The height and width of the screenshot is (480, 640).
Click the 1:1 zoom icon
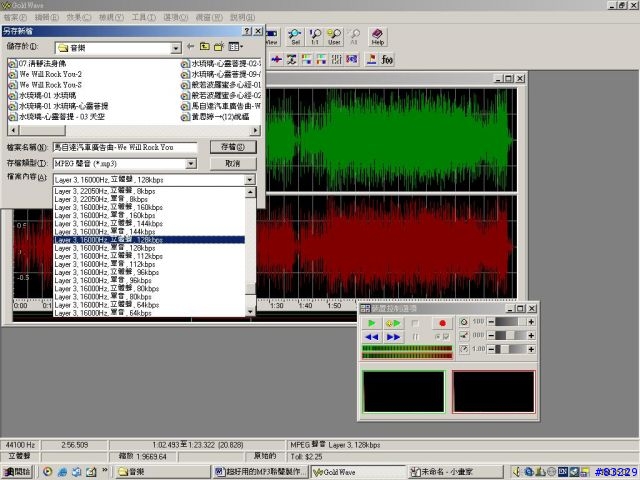click(x=315, y=37)
